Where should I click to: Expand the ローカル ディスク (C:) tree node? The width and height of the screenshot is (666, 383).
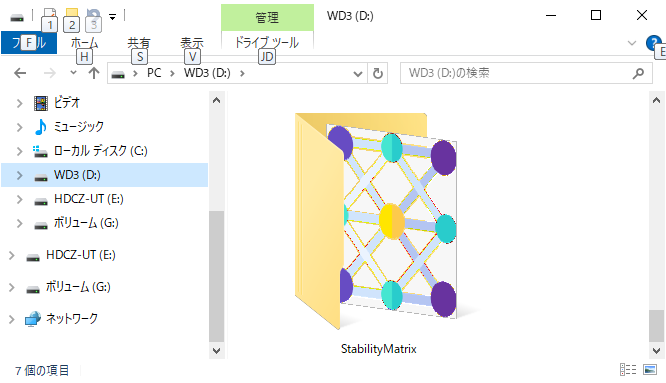click(19, 151)
